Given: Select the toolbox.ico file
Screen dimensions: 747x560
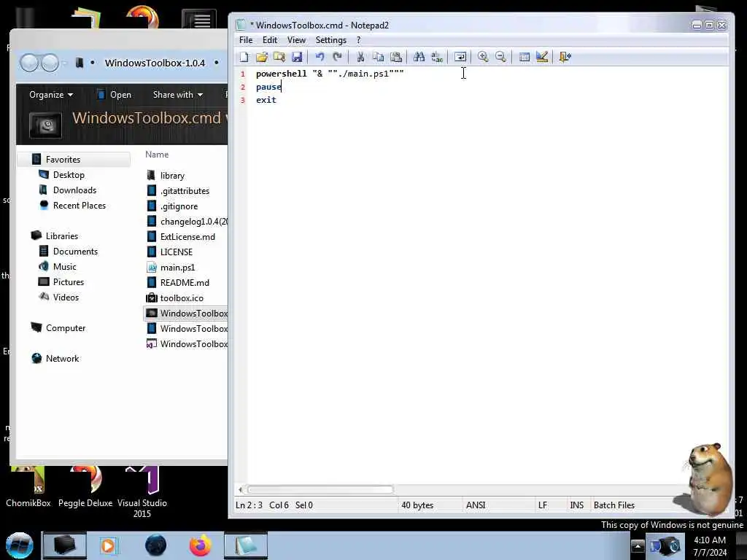Looking at the screenshot, I should click(x=182, y=298).
